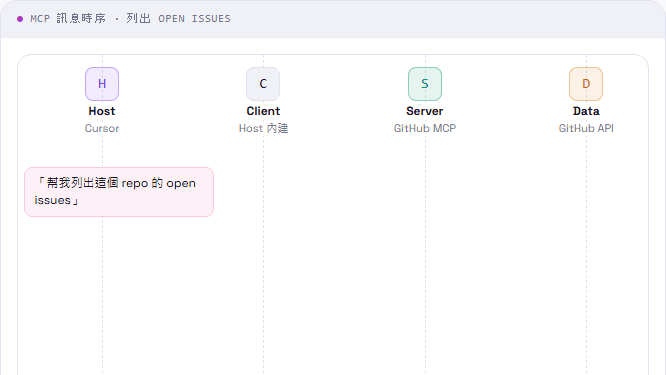Select the Host label
The height and width of the screenshot is (375, 666).
point(102,111)
